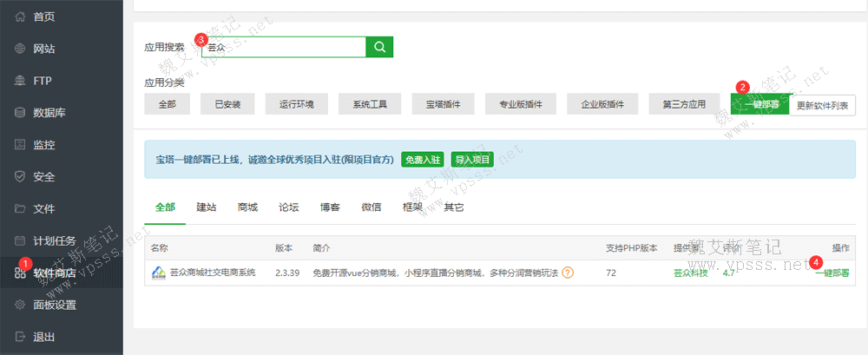Image resolution: width=868 pixels, height=355 pixels.
Task: Click 一键部署 link in 芸众 row
Action: click(832, 273)
